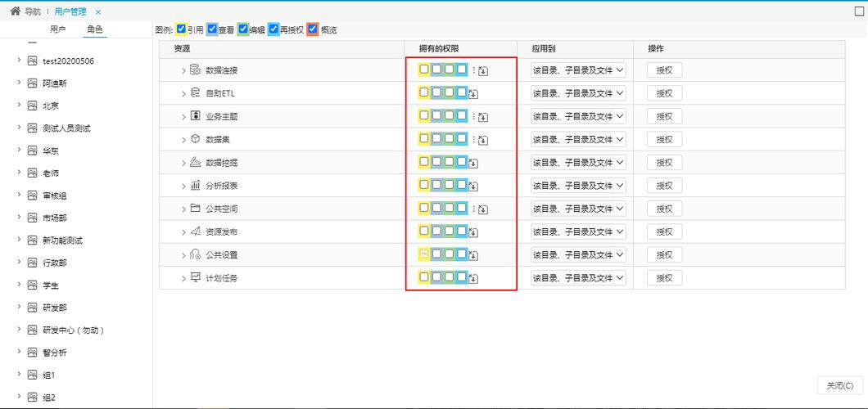Click the 计划任务 resource icon

[195, 277]
